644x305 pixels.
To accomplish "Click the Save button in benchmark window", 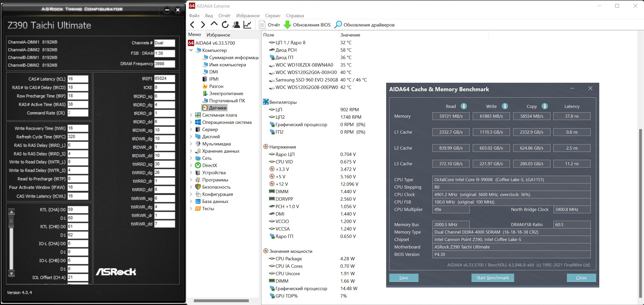I will [x=403, y=278].
